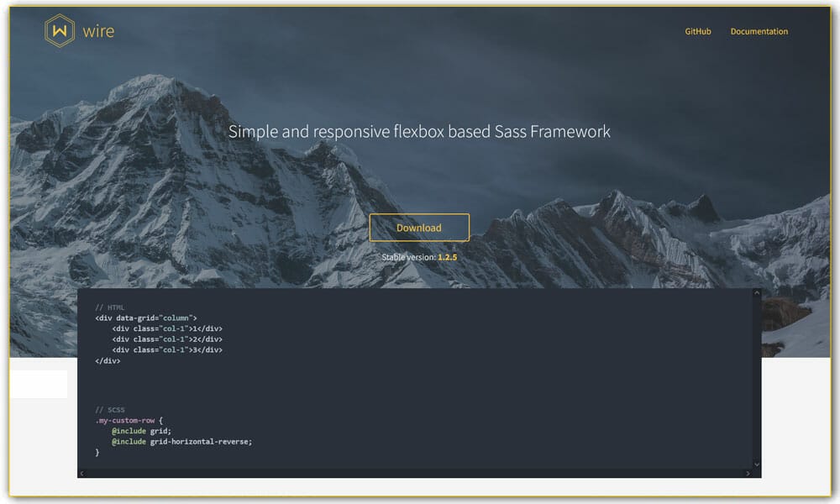Click the headline 'Simple and responsive flexbox' text
Screen dimensions: 840x504
click(419, 132)
